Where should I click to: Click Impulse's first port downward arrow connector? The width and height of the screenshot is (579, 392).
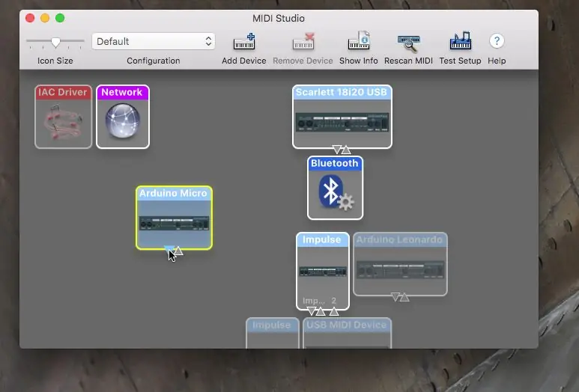(312, 311)
